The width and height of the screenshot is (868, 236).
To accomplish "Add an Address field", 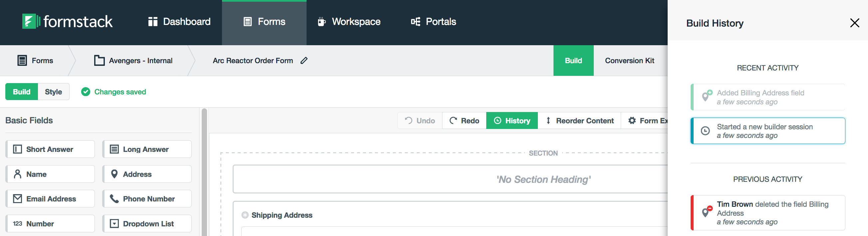I will pos(147,174).
